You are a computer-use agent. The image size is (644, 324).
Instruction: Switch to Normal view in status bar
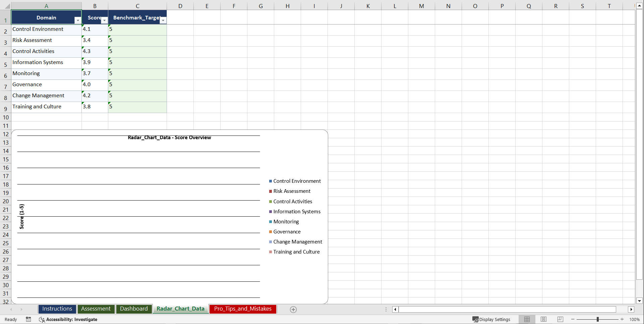pos(527,319)
